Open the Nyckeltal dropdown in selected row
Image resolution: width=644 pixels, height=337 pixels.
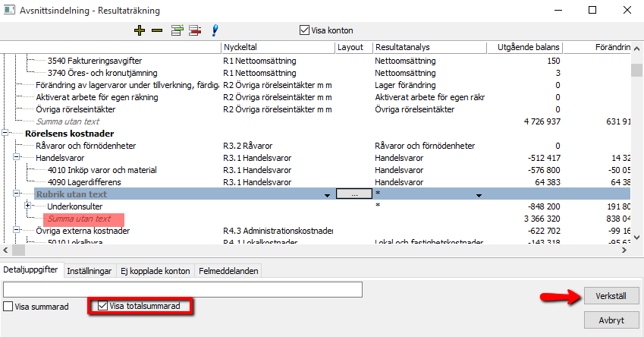tap(327, 196)
